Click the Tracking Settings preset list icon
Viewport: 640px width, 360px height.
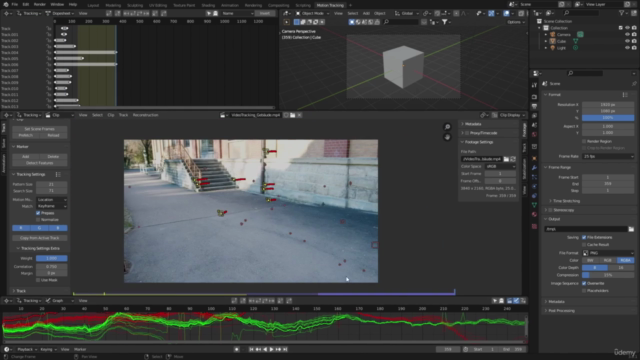(x=58, y=174)
